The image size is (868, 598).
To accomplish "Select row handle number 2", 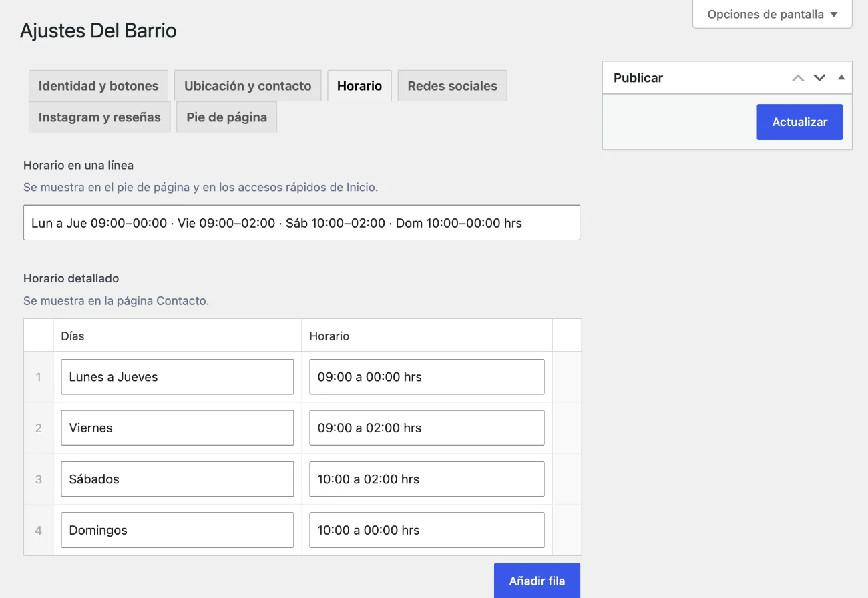I will coord(39,428).
